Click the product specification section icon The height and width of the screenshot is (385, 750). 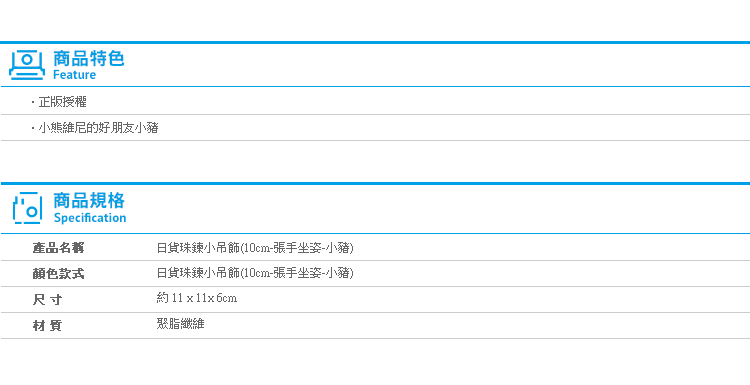pos(27,208)
